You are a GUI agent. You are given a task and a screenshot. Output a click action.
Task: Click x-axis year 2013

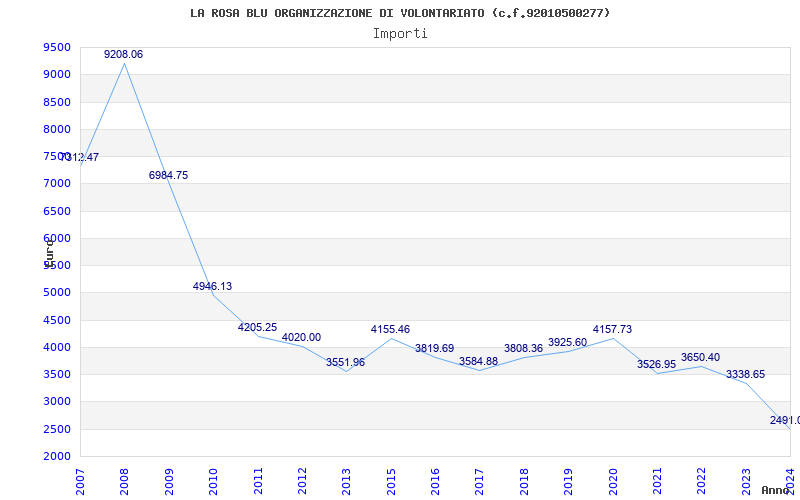point(346,482)
